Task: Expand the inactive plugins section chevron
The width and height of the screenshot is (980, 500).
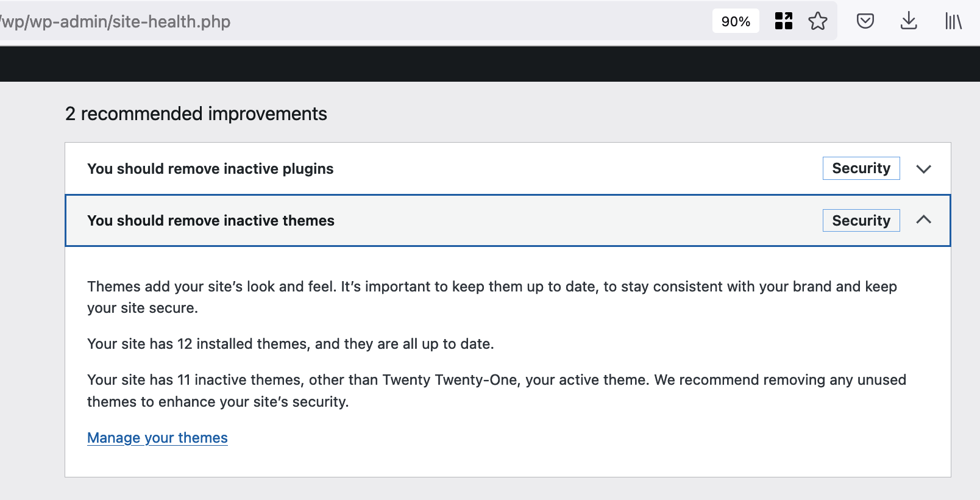Action: tap(923, 169)
